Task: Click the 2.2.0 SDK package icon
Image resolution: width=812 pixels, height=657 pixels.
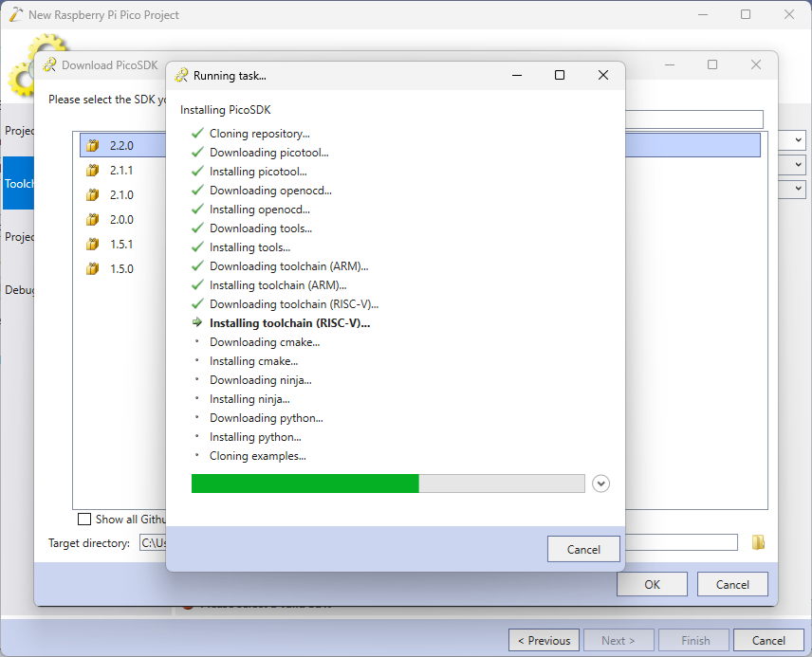Action: tap(92, 146)
